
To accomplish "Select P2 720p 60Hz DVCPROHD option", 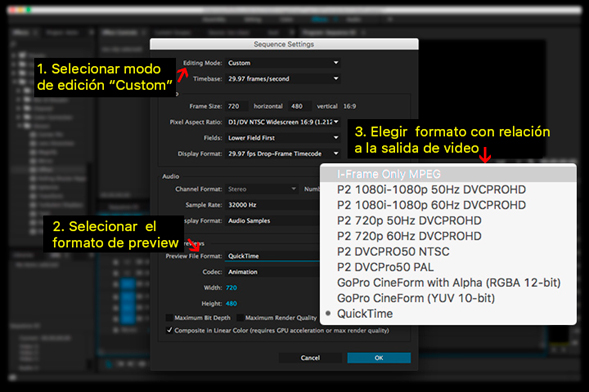I will point(448,236).
